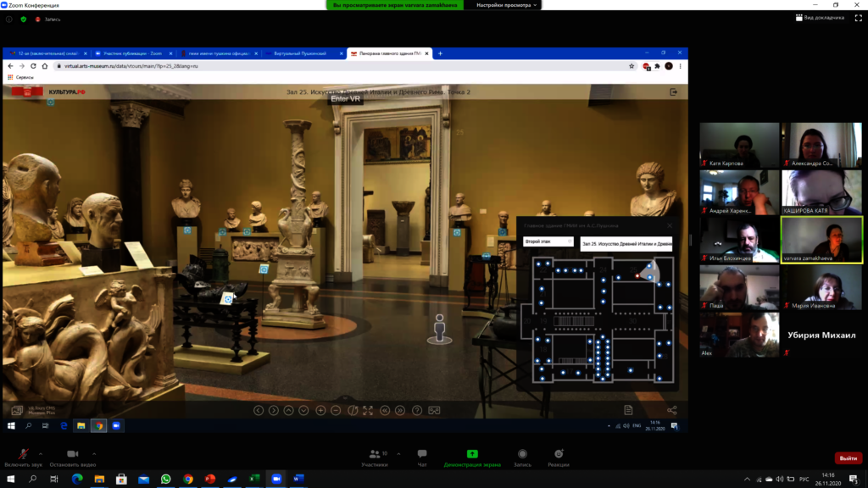
Task: Expand the arrow beside the Участники button
Action: tap(398, 454)
